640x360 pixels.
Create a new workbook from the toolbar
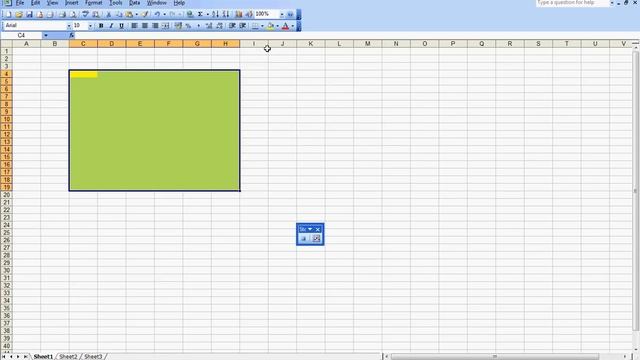coord(8,14)
